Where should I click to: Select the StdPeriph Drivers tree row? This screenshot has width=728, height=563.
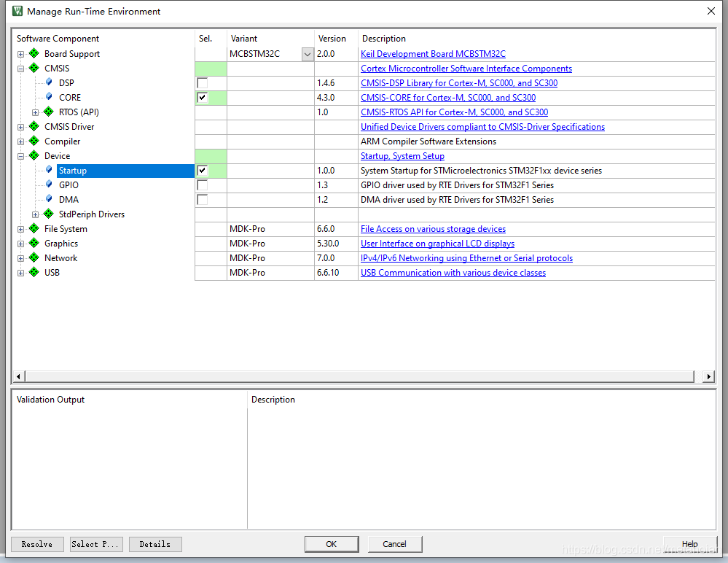pyautogui.click(x=92, y=214)
